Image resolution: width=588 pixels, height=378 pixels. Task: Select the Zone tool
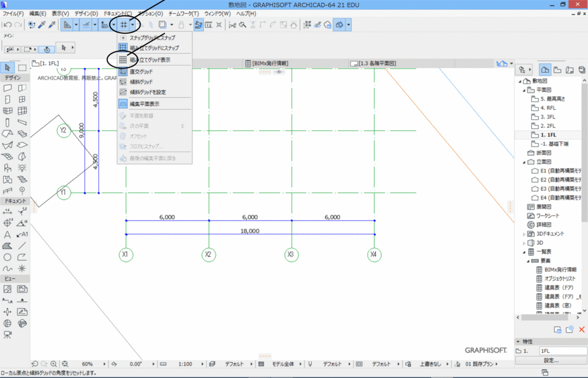click(7, 180)
